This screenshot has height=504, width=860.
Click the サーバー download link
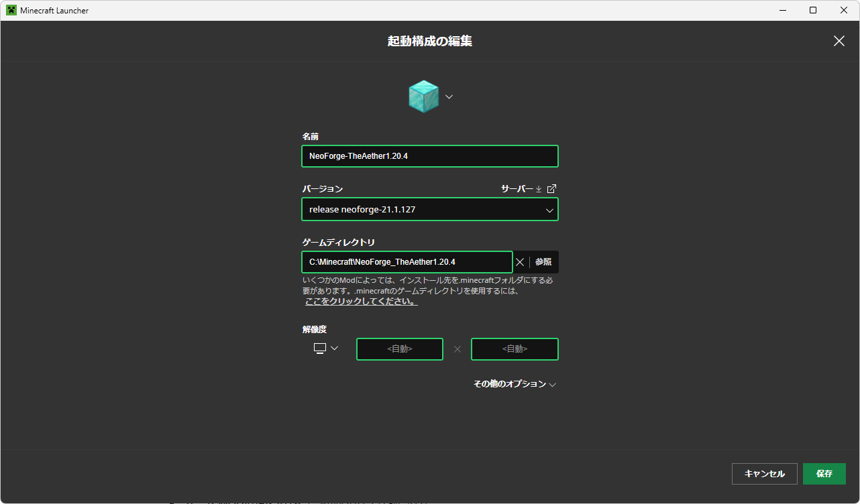pos(521,189)
